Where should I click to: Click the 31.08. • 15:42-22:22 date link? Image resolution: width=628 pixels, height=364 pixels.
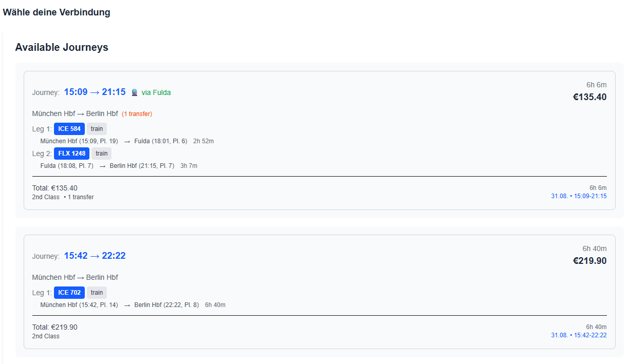pyautogui.click(x=579, y=335)
